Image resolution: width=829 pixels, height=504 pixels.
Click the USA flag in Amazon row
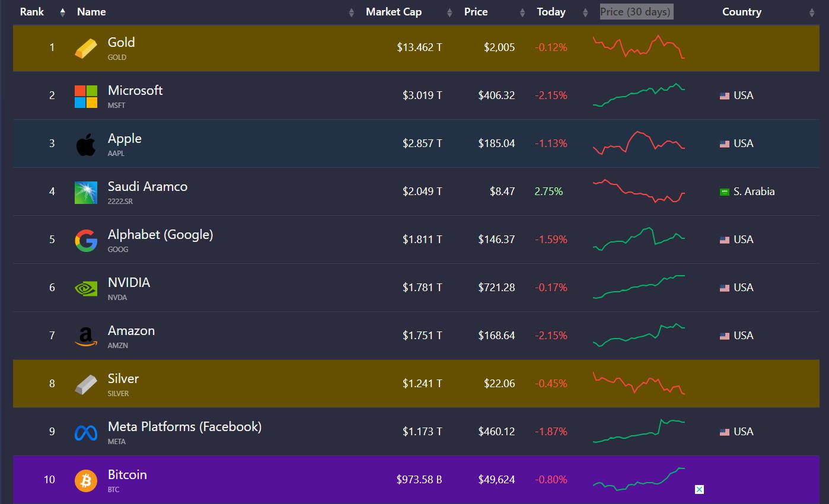point(725,336)
